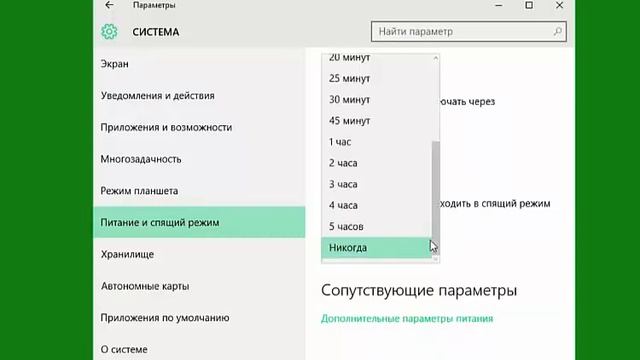Choose '20 минут' in dropdown list
Viewport: 640px width, 360px height.
pyautogui.click(x=376, y=58)
